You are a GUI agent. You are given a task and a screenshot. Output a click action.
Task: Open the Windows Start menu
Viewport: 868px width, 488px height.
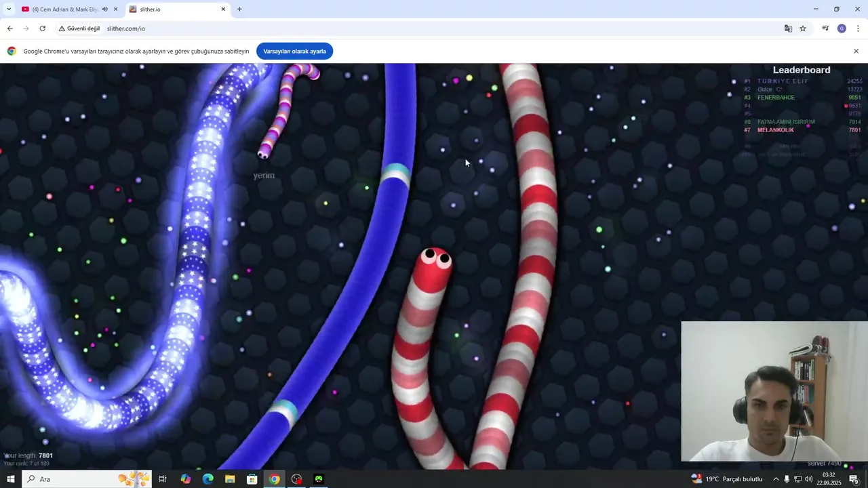(10, 479)
